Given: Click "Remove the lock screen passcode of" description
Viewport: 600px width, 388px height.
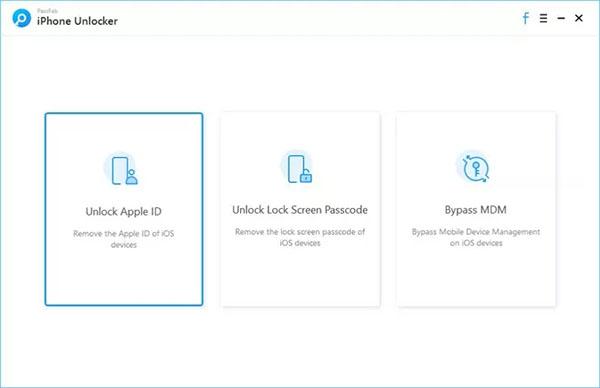Looking at the screenshot, I should coord(300,231).
